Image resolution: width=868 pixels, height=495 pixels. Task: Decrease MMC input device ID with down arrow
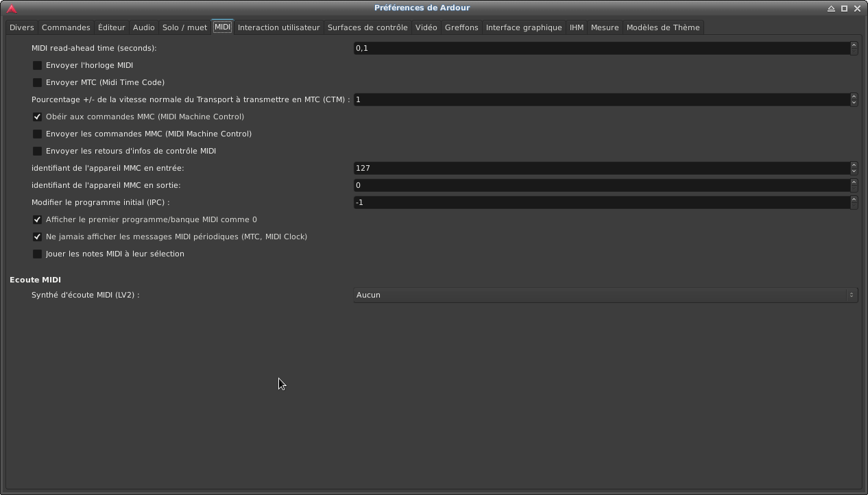pyautogui.click(x=854, y=171)
